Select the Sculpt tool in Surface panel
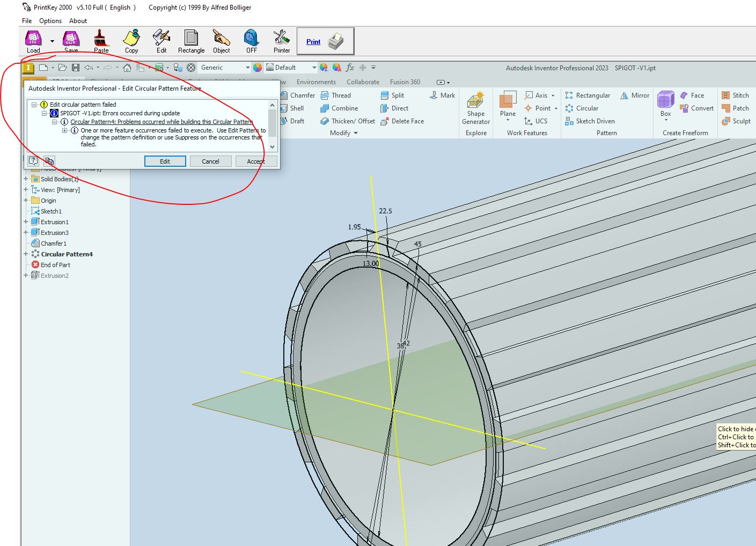Viewport: 756px width, 546px height. tap(737, 121)
